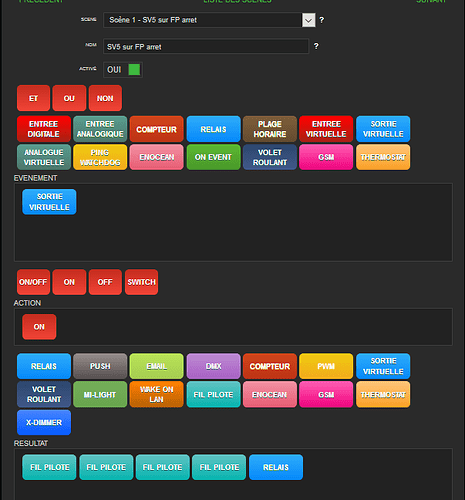
Task: Select the DMX result block
Action: point(214,366)
